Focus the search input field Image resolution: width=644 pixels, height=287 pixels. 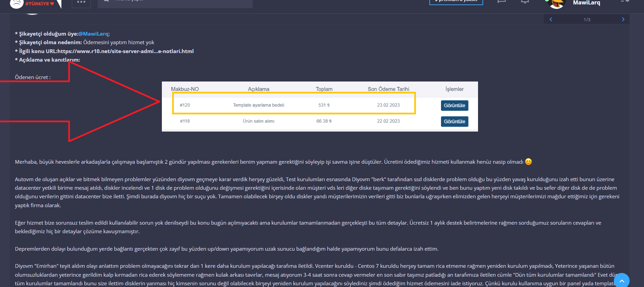175,3
